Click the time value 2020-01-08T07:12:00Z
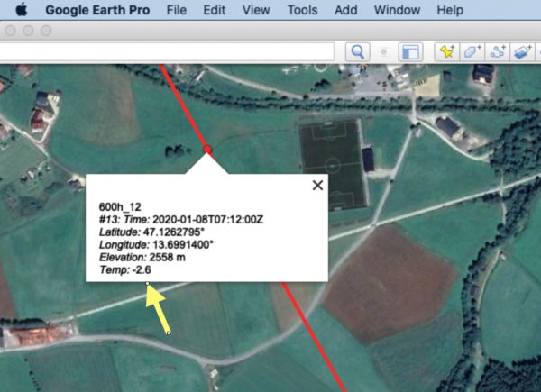 pyautogui.click(x=208, y=220)
